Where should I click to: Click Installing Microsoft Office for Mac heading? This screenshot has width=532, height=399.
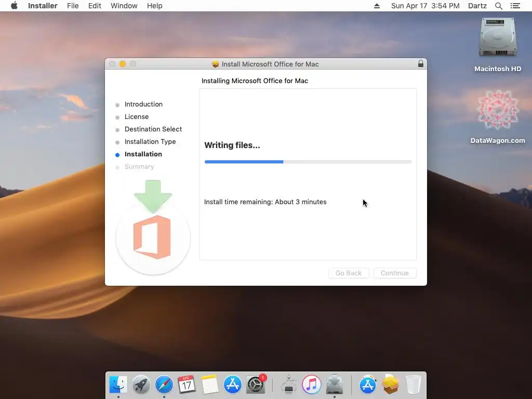point(255,81)
